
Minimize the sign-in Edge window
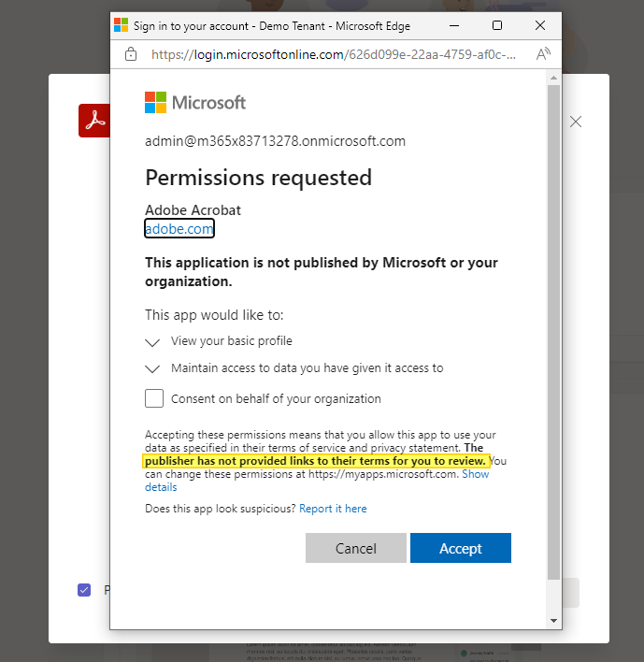pyautogui.click(x=454, y=25)
